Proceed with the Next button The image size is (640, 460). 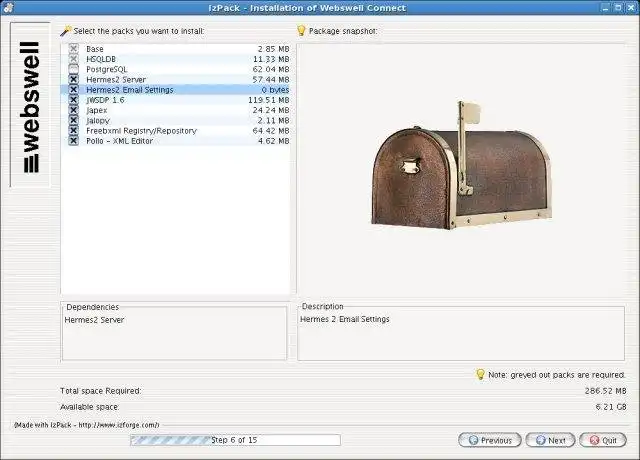(x=550, y=440)
